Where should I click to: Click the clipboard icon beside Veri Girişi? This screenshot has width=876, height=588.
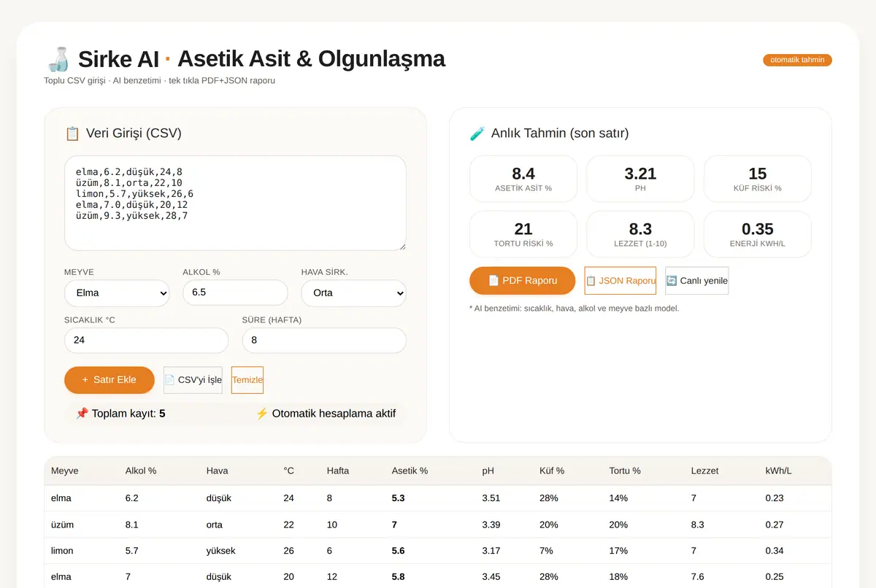point(72,134)
